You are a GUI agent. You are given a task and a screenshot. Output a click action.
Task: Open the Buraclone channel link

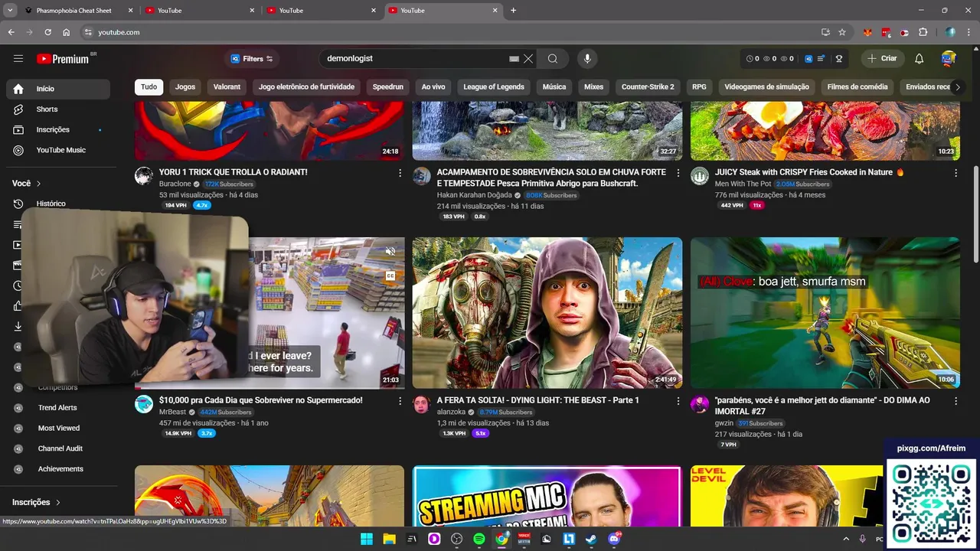pos(175,184)
